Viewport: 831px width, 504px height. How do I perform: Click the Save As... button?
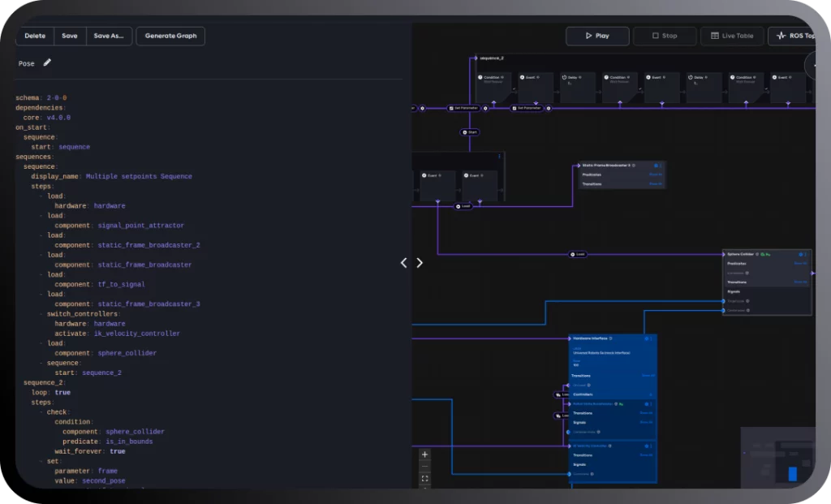(109, 36)
